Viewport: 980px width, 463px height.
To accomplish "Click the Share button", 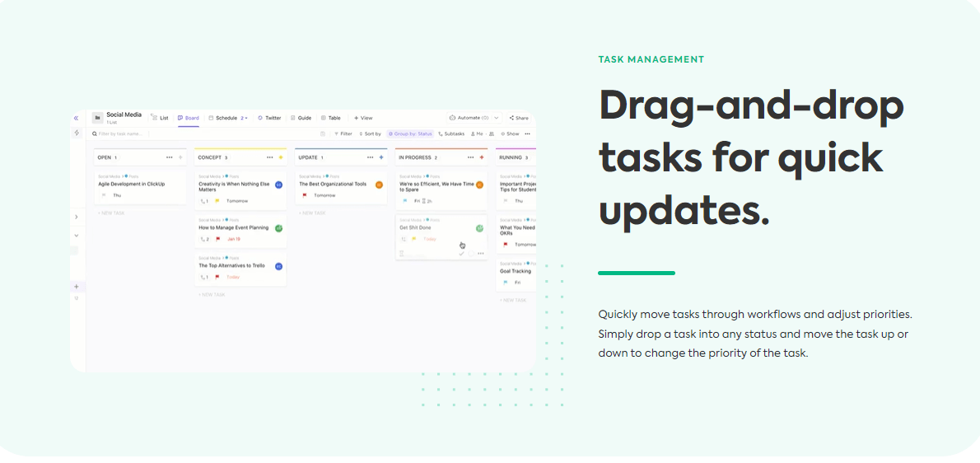I will [519, 118].
